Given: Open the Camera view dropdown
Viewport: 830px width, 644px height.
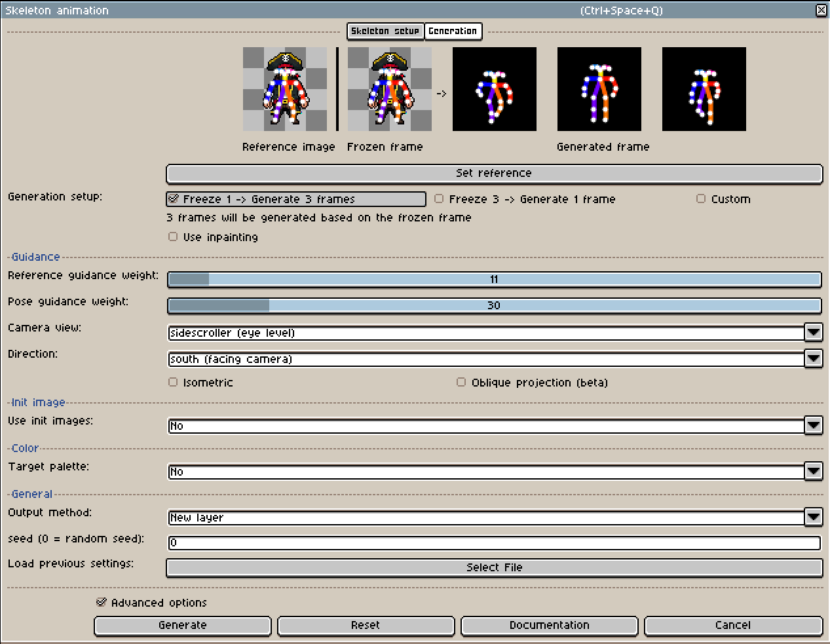Looking at the screenshot, I should (813, 333).
